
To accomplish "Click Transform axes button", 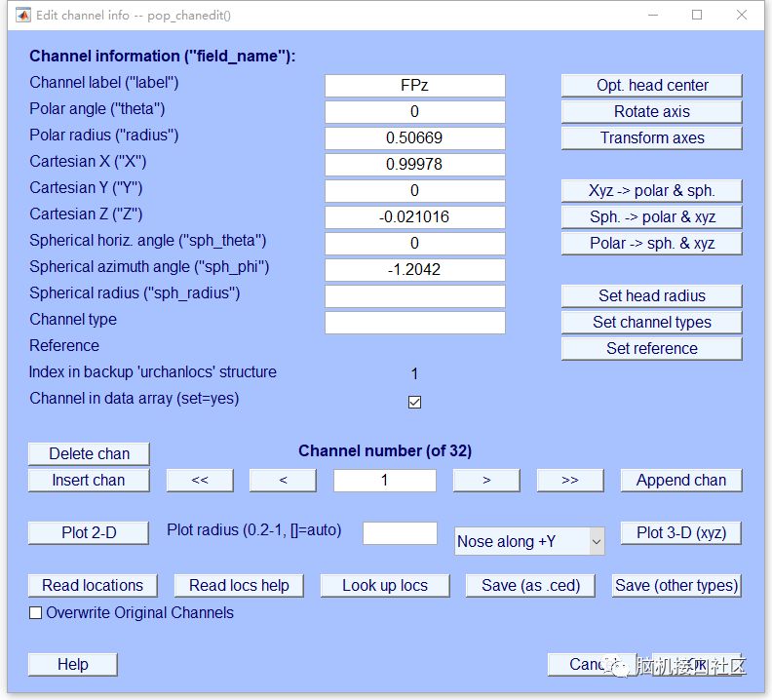I will 652,137.
